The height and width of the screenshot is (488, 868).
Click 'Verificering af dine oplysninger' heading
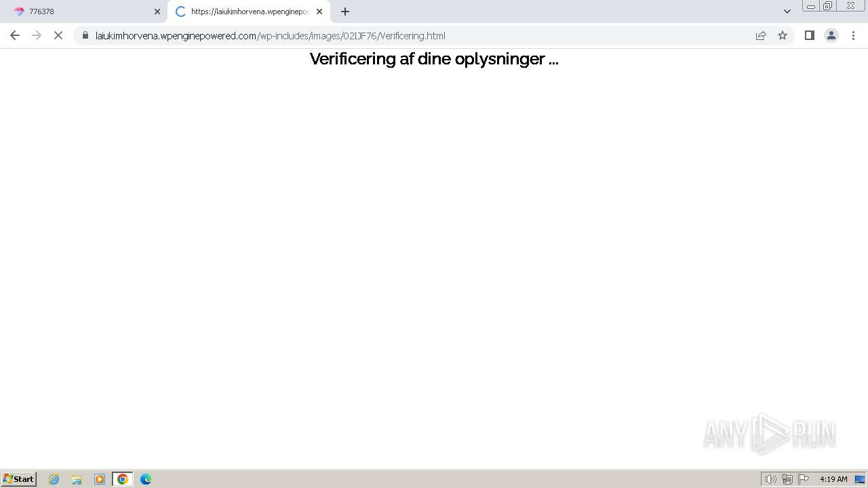coord(434,59)
